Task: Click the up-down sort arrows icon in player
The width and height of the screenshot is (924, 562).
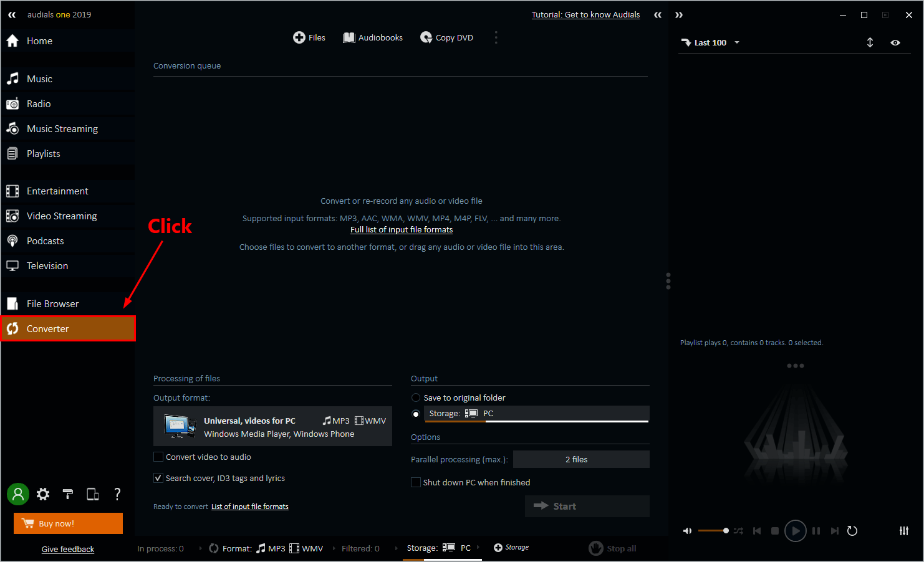Action: point(870,42)
